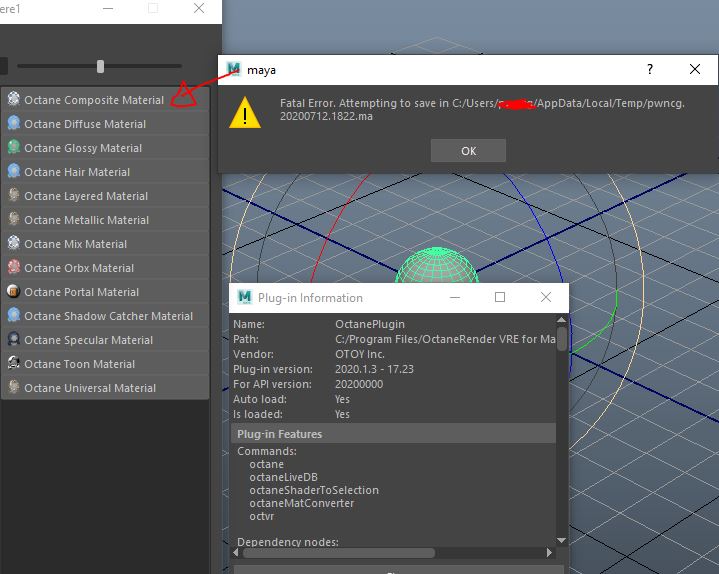
Task: Click the octaneLiveDB command entry
Action: (283, 477)
